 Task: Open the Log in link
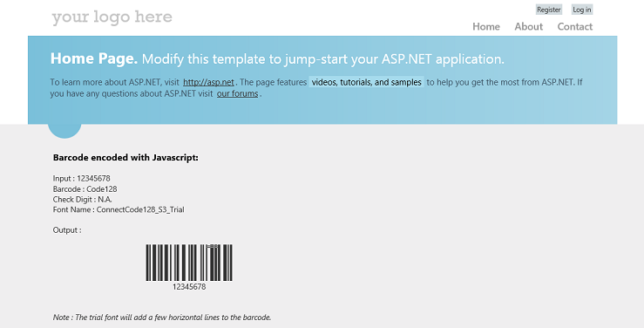coord(582,10)
